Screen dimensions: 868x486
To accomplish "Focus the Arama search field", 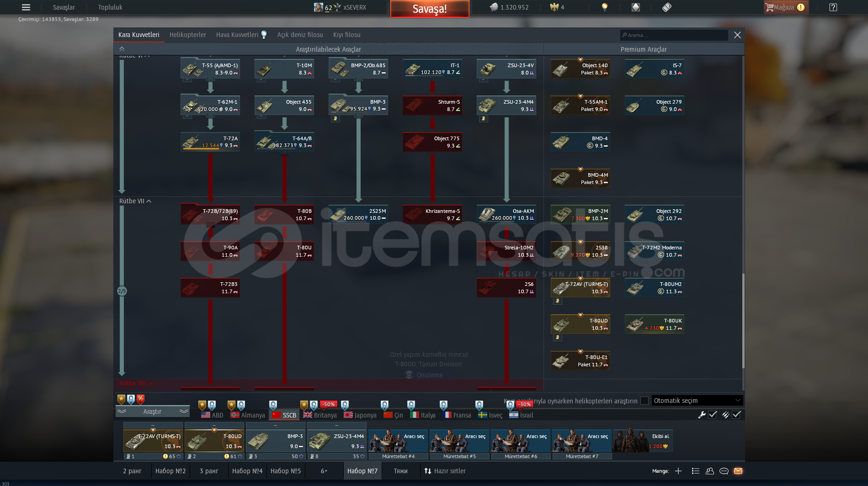I will coord(674,35).
